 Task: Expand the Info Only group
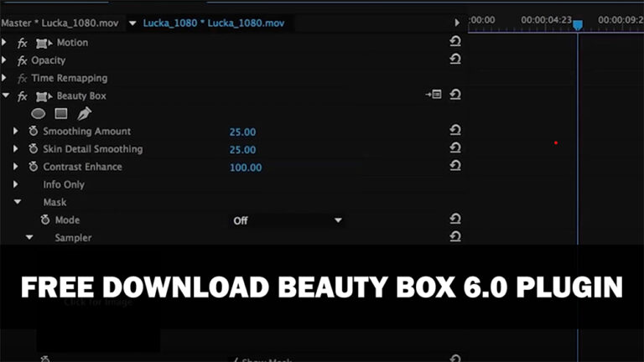click(x=16, y=184)
